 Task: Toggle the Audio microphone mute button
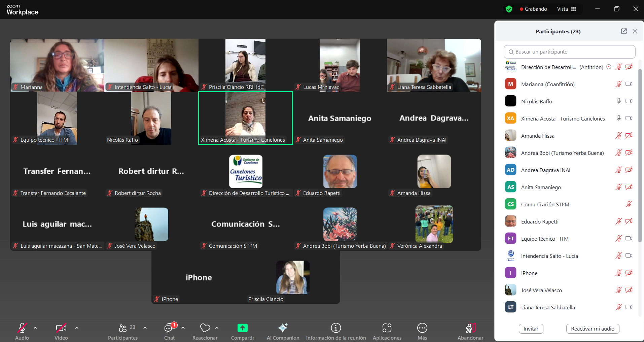coord(22,328)
